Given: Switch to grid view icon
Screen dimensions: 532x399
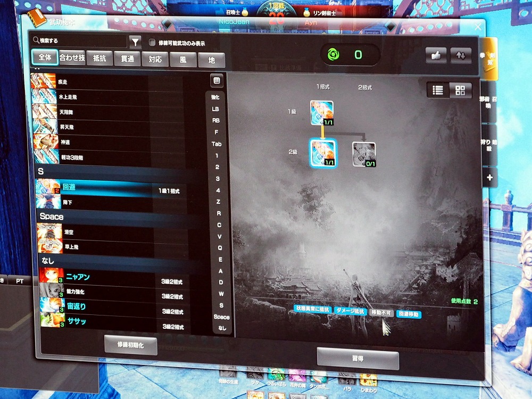Looking at the screenshot, I should [x=460, y=90].
